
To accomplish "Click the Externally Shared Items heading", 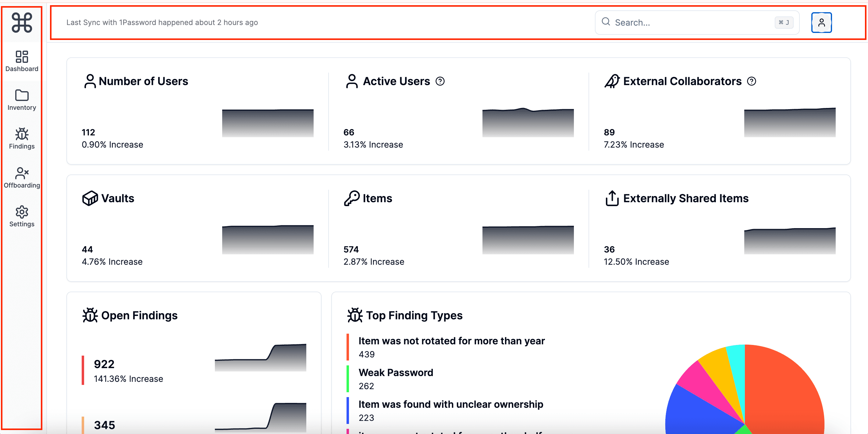I will (685, 198).
